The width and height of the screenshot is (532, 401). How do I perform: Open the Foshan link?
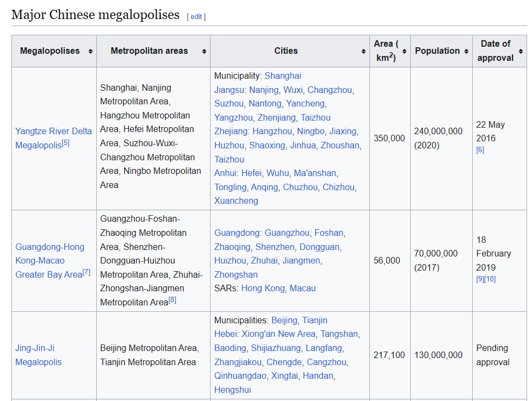click(x=329, y=233)
